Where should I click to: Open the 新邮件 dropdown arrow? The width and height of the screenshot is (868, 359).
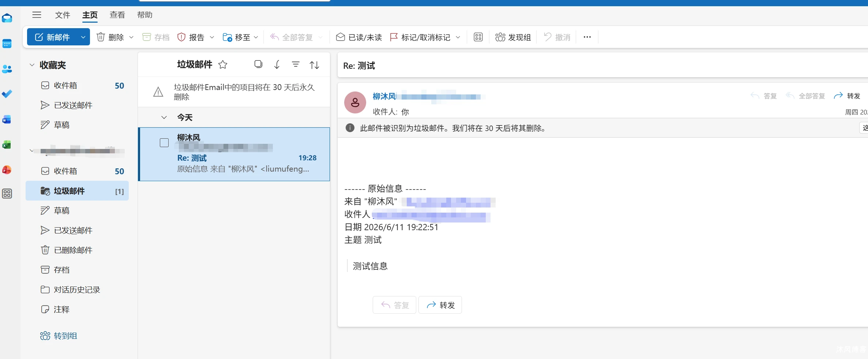tap(83, 37)
